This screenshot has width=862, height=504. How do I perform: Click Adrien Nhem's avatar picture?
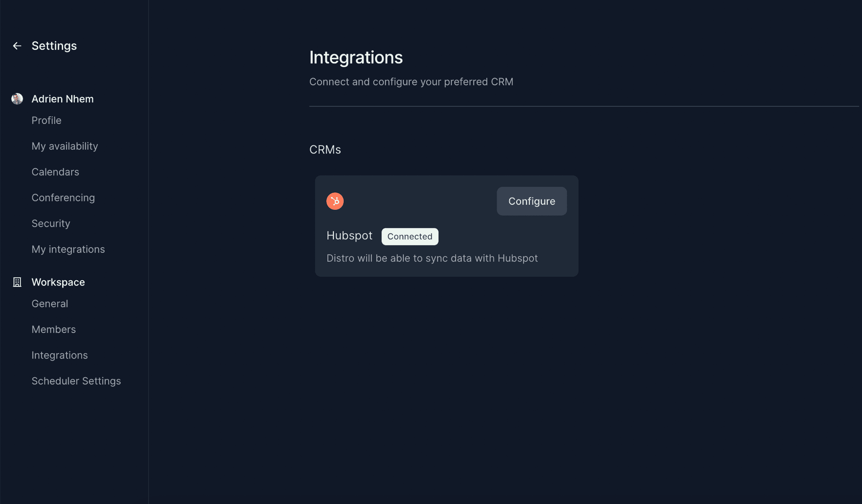point(17,99)
